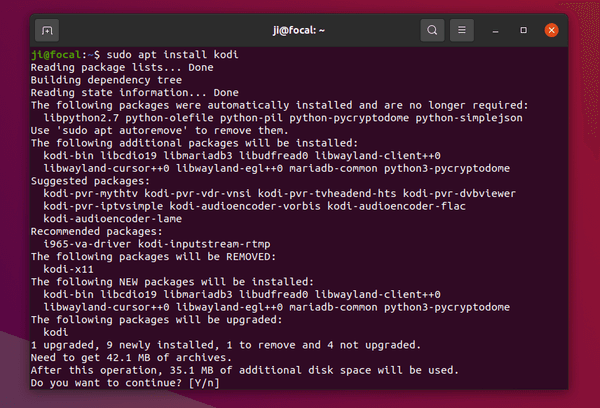Click the kodi-audioencoder-lame text
Image resolution: width=600 pixels, height=408 pixels.
point(112,219)
